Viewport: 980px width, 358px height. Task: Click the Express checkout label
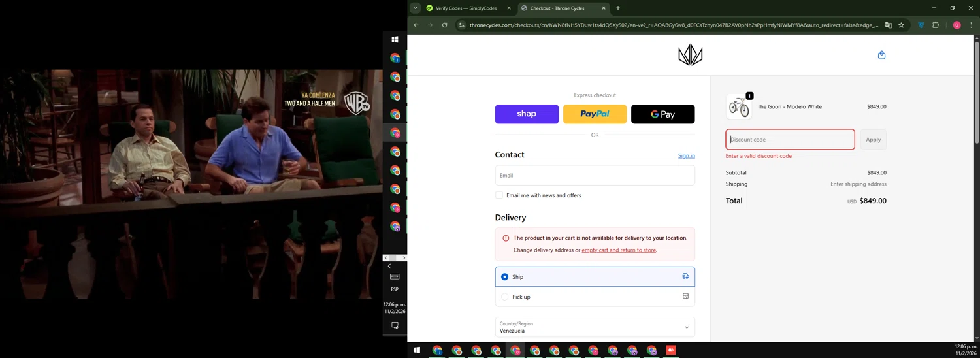(595, 95)
